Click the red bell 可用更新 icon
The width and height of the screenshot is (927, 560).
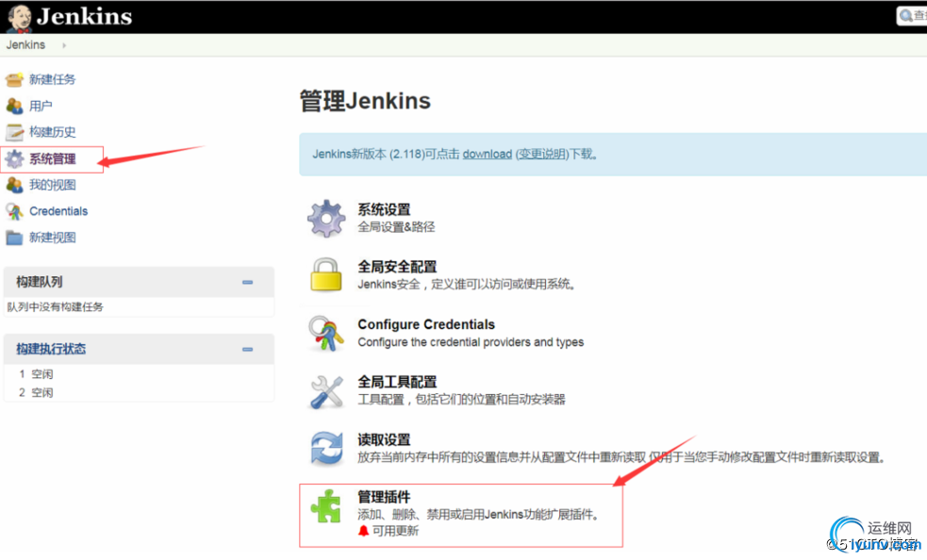364,531
